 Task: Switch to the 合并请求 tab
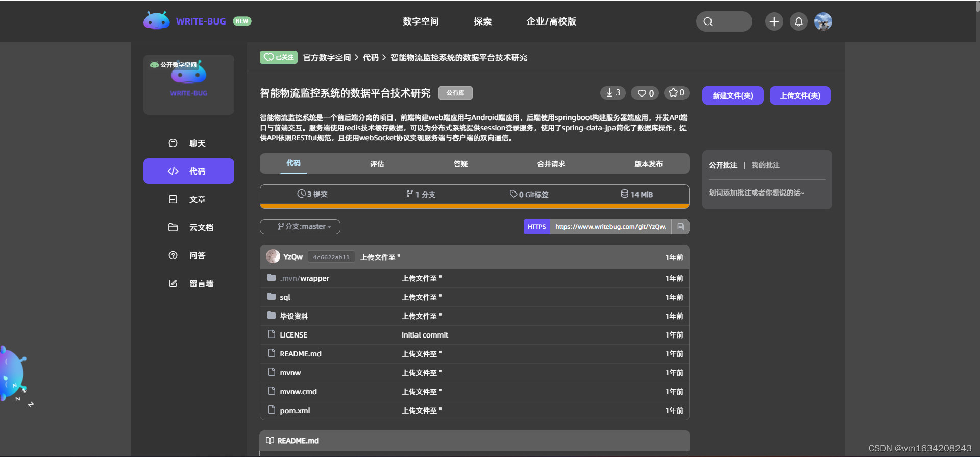[x=551, y=164]
